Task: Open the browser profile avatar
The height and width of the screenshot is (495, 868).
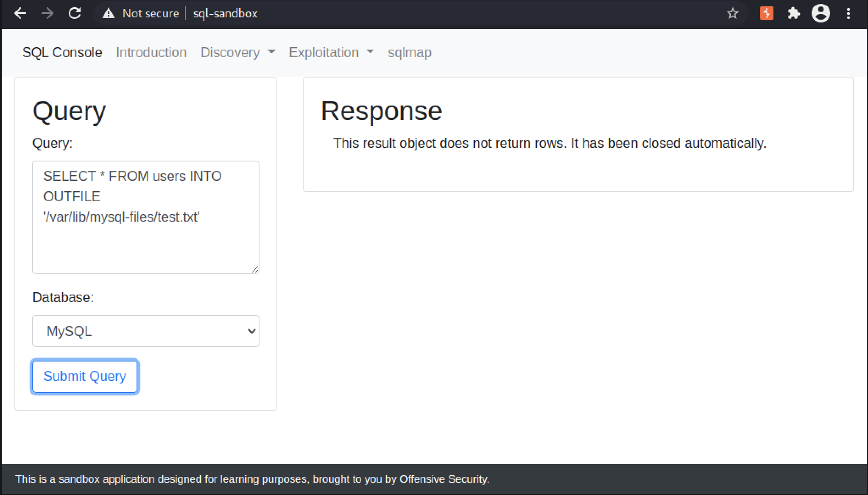Action: point(821,14)
